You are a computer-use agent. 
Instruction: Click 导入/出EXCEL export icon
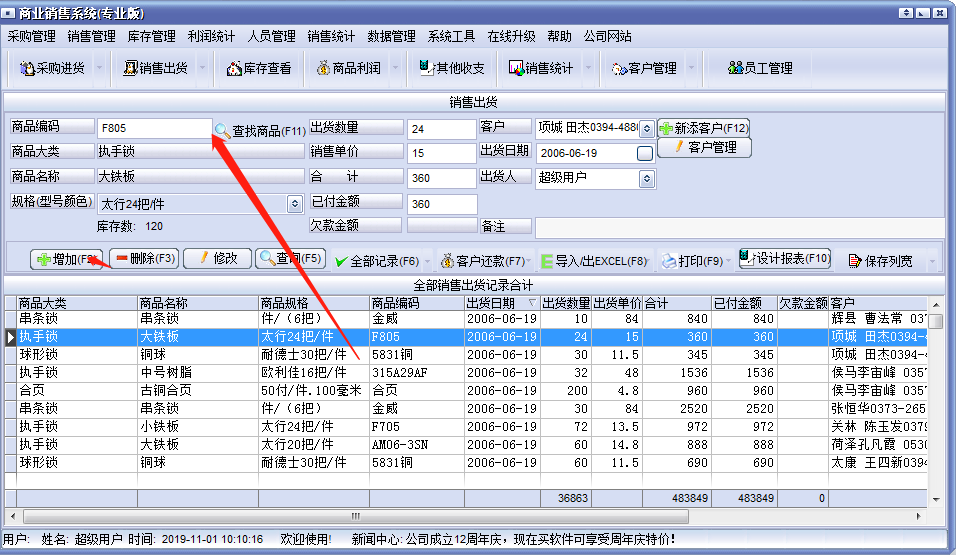click(547, 260)
